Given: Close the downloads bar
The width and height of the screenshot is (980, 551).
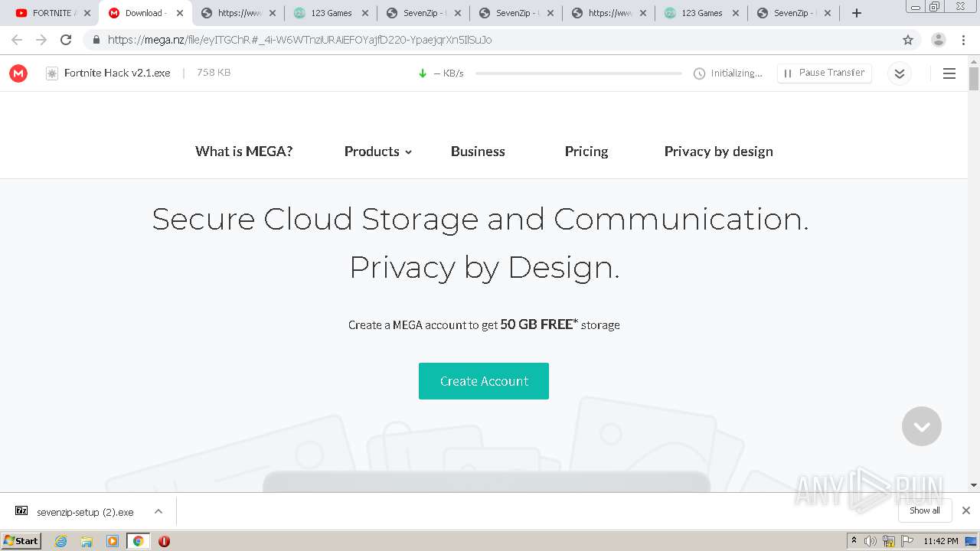Looking at the screenshot, I should pos(966,510).
